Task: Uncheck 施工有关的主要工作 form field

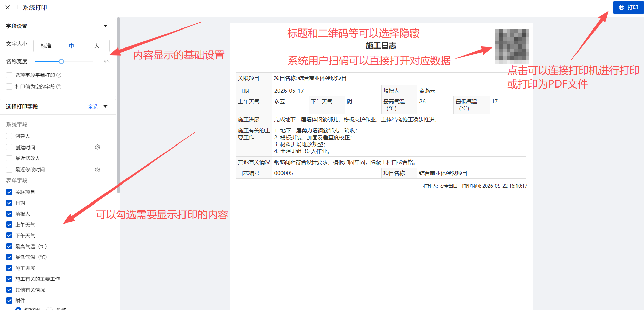Action: [x=9, y=279]
